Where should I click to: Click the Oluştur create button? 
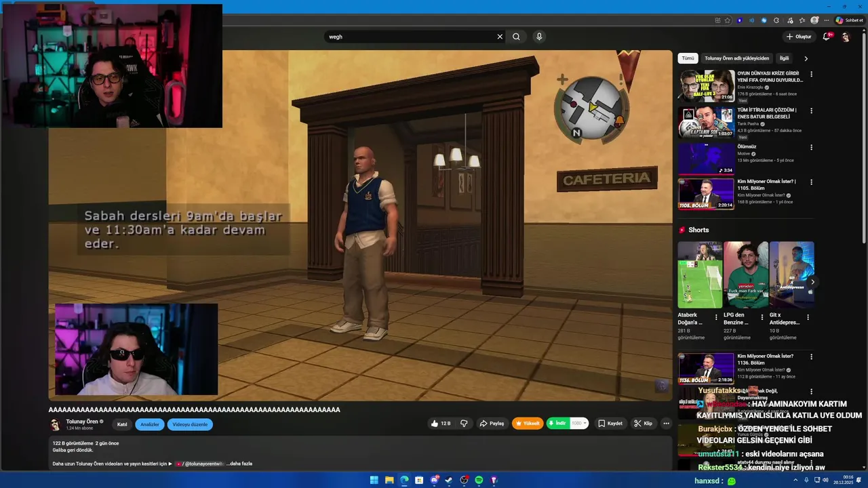pos(799,37)
